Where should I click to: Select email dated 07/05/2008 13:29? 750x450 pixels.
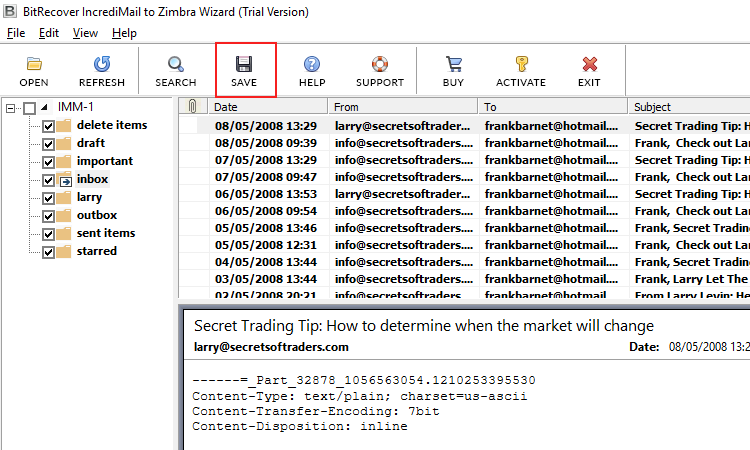click(464, 160)
